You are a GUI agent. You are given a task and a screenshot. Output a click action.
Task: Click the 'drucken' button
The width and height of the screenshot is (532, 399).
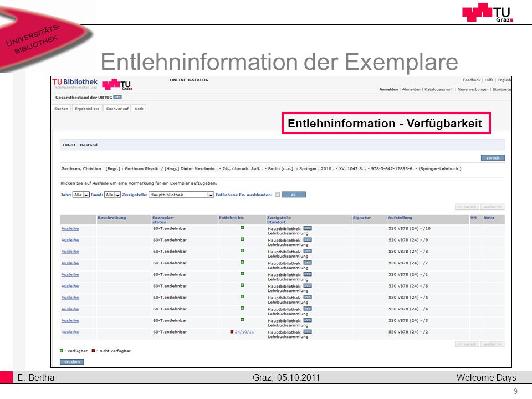[72, 362]
